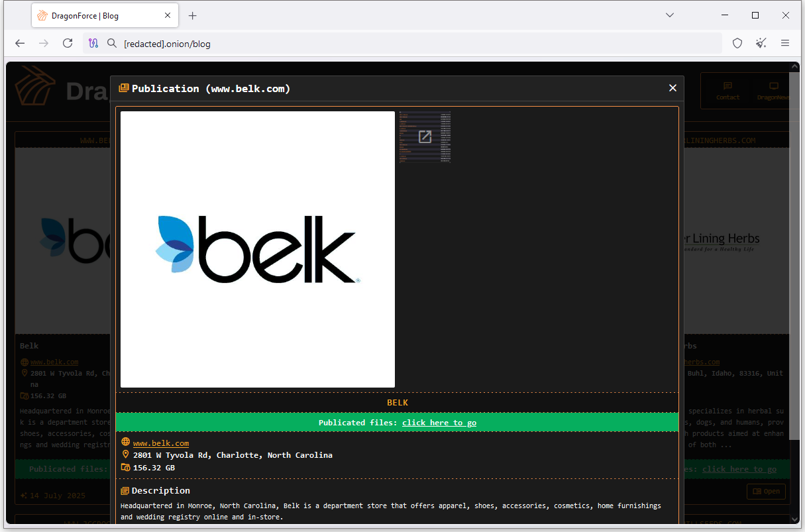
Task: Click the New Identity broom icon
Action: point(761,43)
